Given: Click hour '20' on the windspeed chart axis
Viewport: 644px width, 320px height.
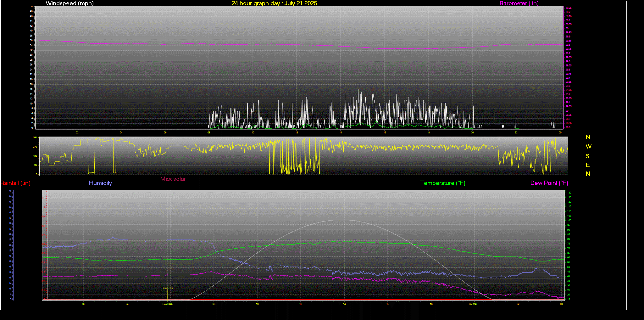Looking at the screenshot, I should 472,132.
